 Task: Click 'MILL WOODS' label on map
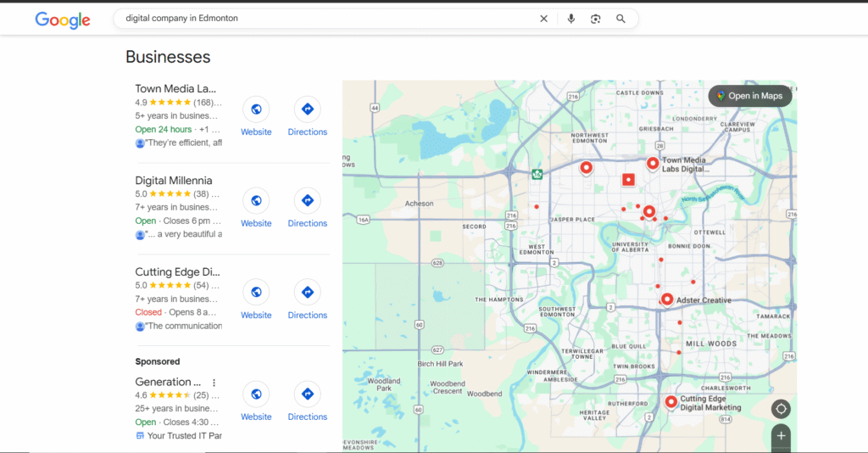tap(711, 344)
